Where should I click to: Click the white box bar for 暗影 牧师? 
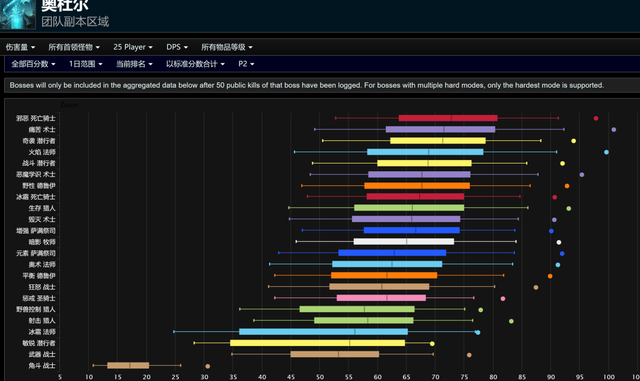[x=404, y=242]
